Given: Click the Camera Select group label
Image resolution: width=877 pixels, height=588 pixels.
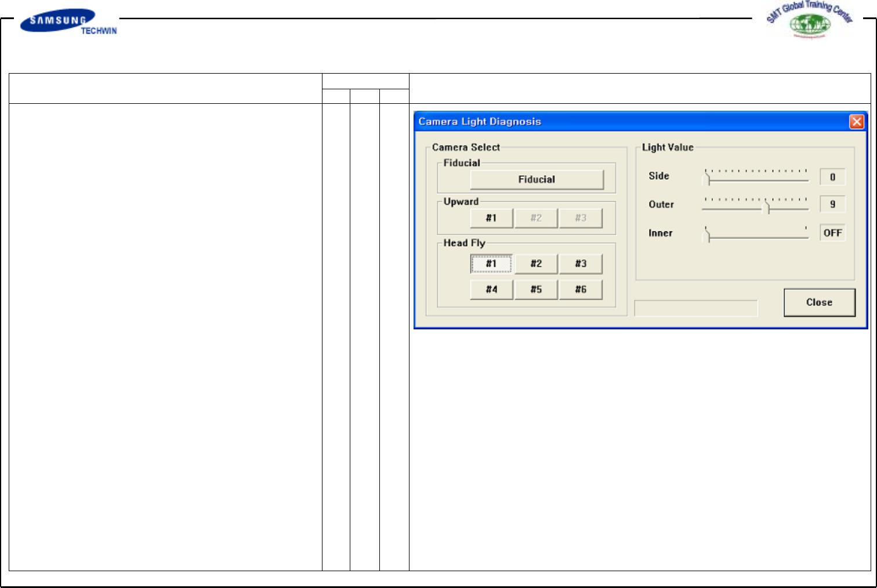Looking at the screenshot, I should [x=466, y=147].
